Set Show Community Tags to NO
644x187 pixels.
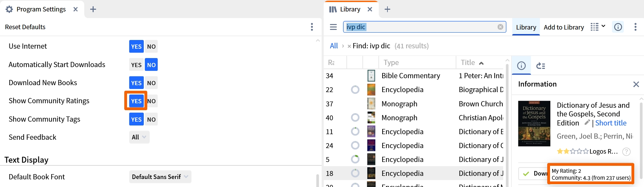tap(151, 120)
